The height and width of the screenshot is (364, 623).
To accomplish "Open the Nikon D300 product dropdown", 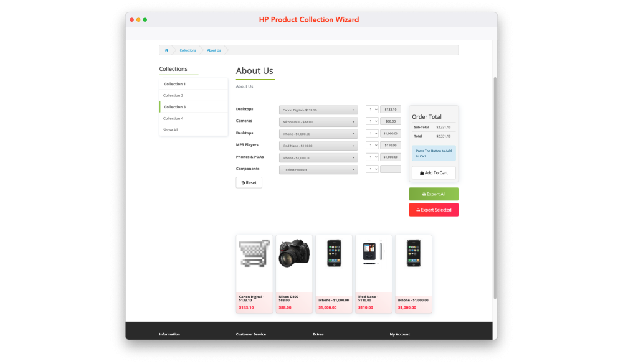I will (318, 122).
